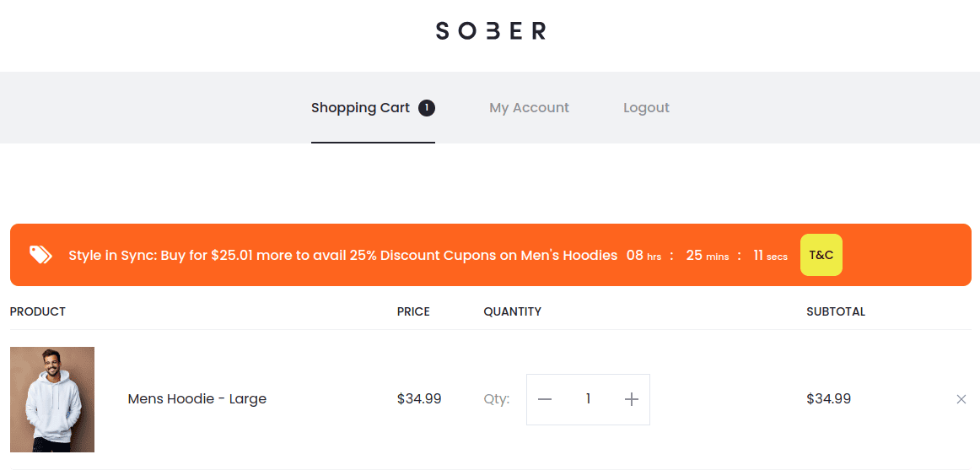The image size is (980, 476).
Task: Remove Mens Hoodie from cart
Action: coord(961,399)
